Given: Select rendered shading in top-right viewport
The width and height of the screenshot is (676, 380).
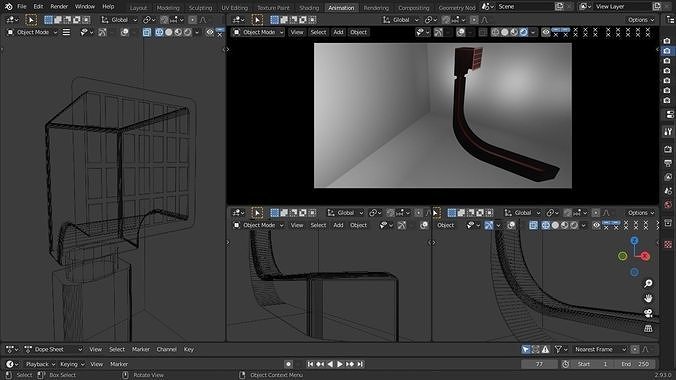Looking at the screenshot, I should click(x=523, y=32).
